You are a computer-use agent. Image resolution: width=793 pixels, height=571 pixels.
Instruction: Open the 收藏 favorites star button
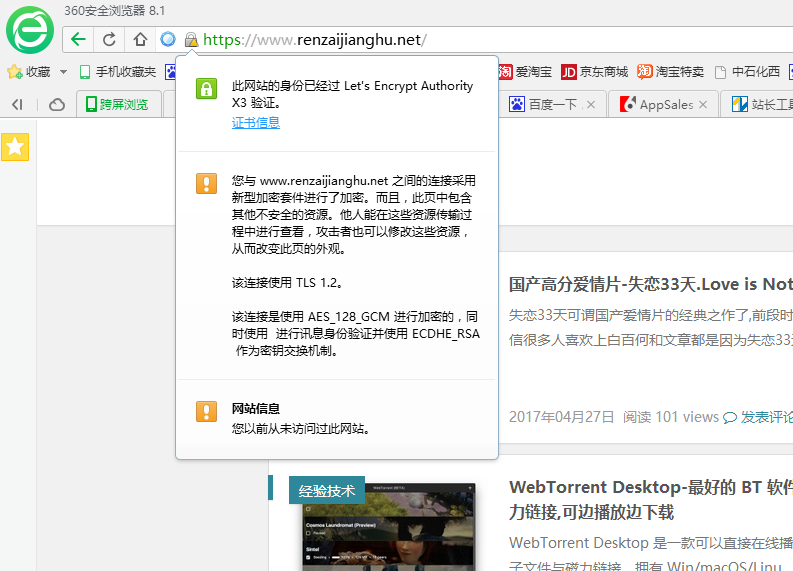(x=29, y=72)
